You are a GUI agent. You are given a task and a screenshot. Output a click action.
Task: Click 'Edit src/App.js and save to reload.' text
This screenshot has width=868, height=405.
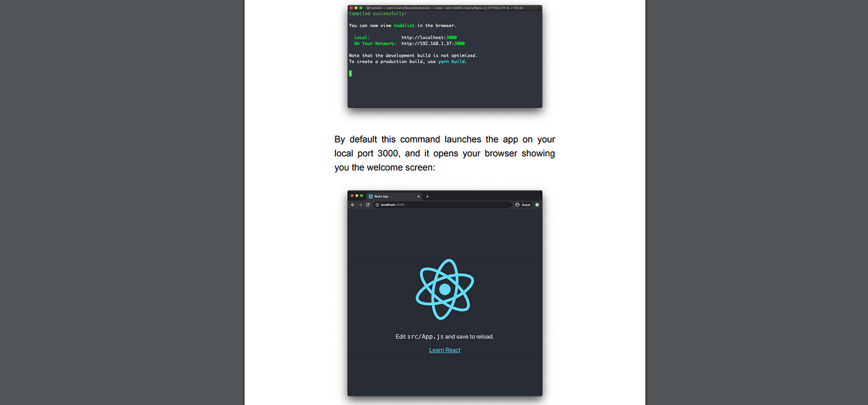(x=445, y=337)
